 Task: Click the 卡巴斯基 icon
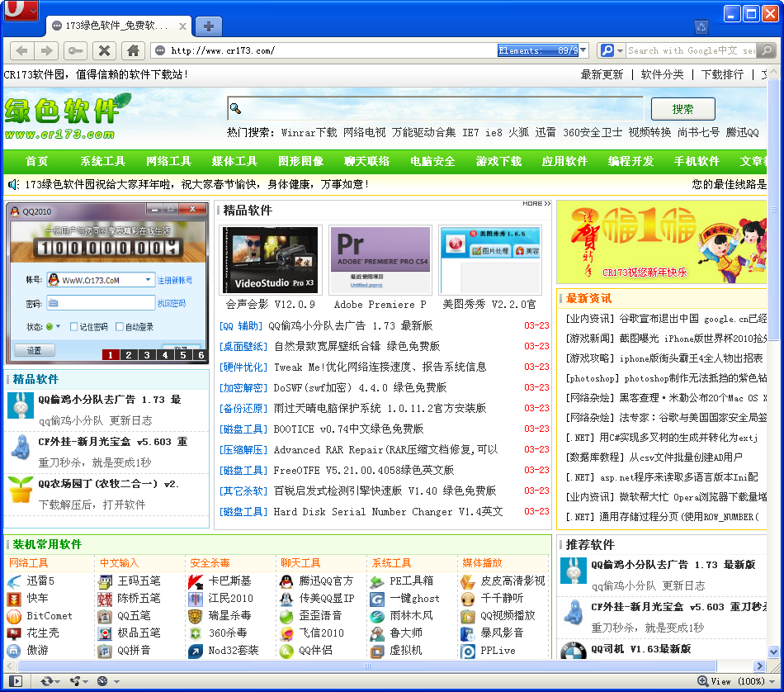pyautogui.click(x=196, y=581)
